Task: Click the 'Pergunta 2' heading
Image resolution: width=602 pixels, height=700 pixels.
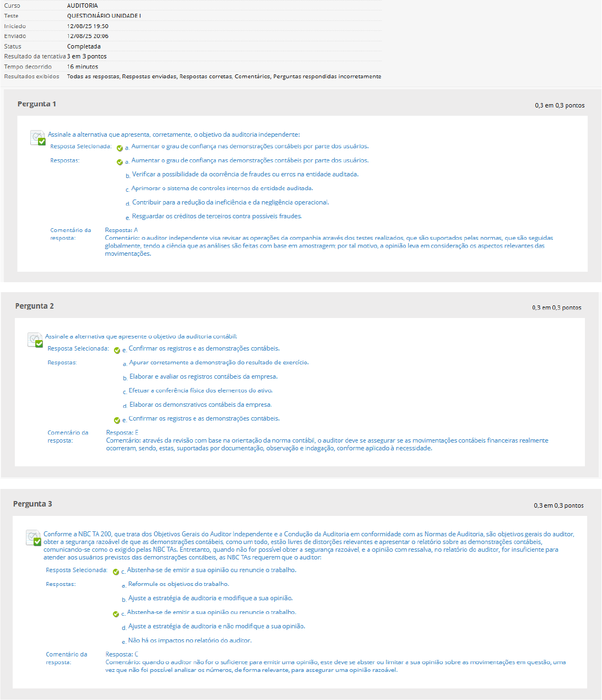Action: pos(35,306)
